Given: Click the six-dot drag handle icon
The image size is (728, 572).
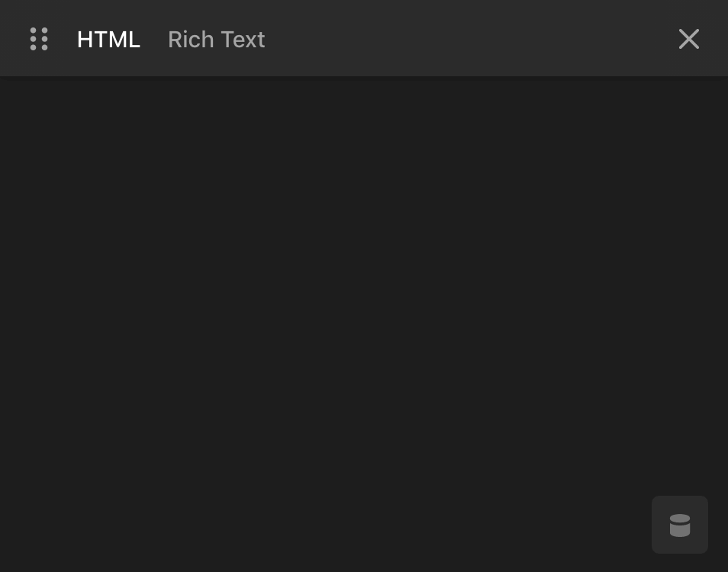Looking at the screenshot, I should coord(39,39).
